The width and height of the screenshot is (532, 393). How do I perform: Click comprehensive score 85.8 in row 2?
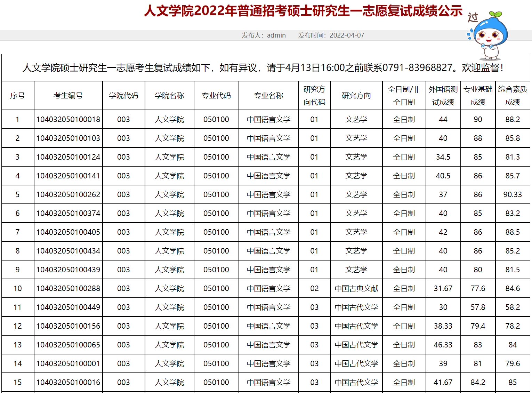tap(513, 138)
